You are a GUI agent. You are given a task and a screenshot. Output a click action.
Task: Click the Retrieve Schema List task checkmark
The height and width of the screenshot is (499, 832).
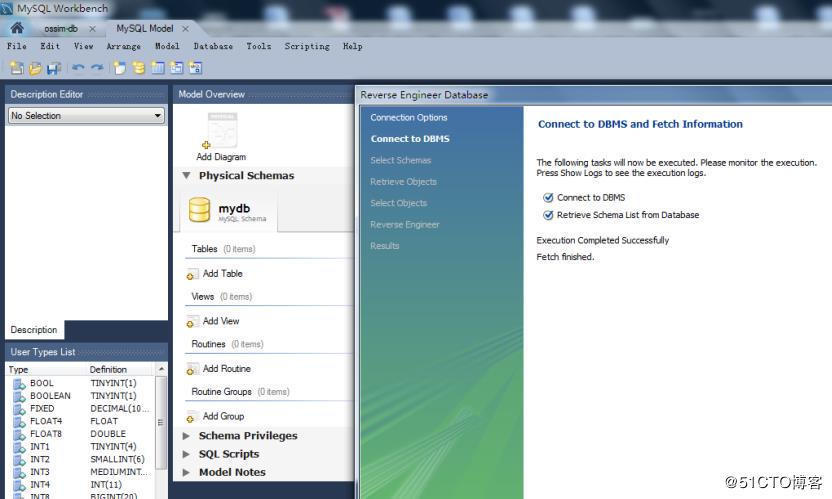point(548,215)
